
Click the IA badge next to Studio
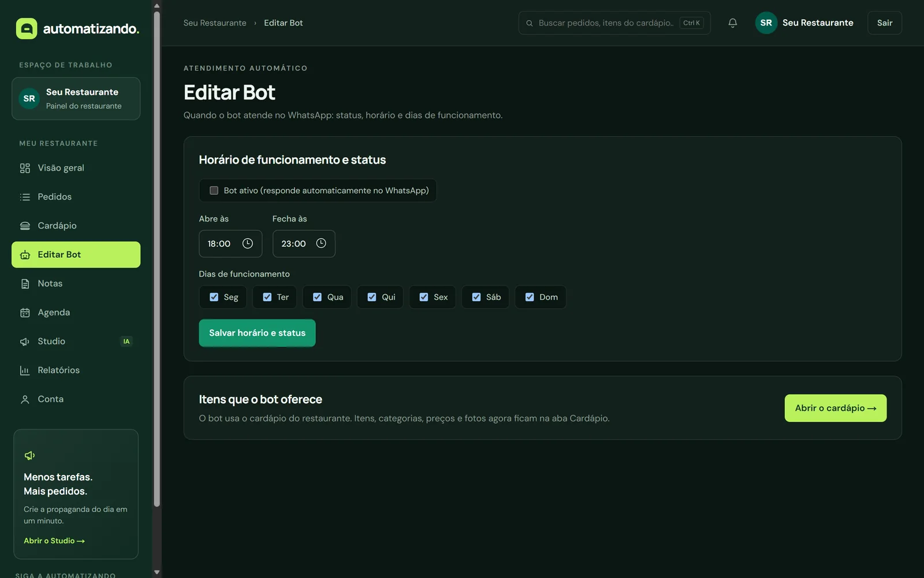126,342
